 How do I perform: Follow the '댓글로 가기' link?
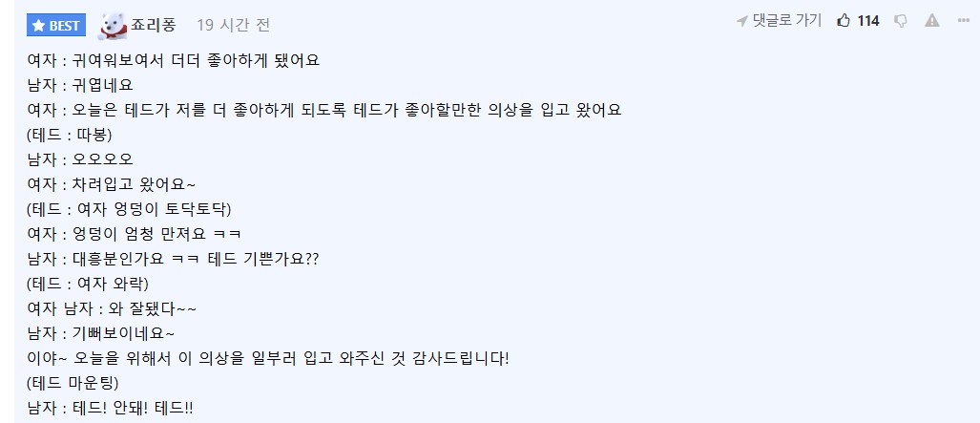pyautogui.click(x=786, y=21)
